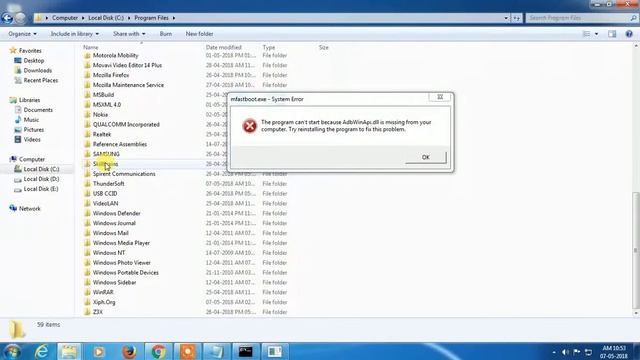Select the Xiph.Org folder
Viewport: 640px width, 360px height.
click(104, 302)
